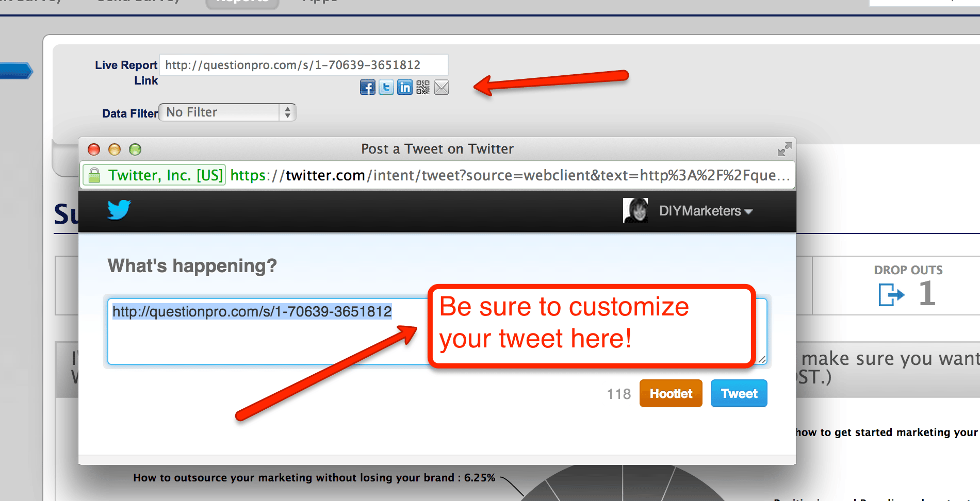Zoom the Post a Tweet window with green button
Viewport: 980px width, 501px height.
(x=135, y=149)
